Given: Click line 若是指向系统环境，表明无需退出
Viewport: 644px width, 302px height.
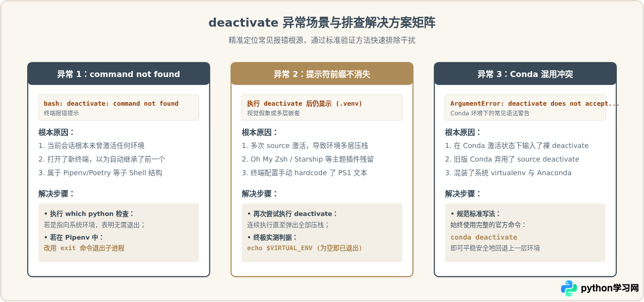Looking at the screenshot, I should [x=95, y=225].
